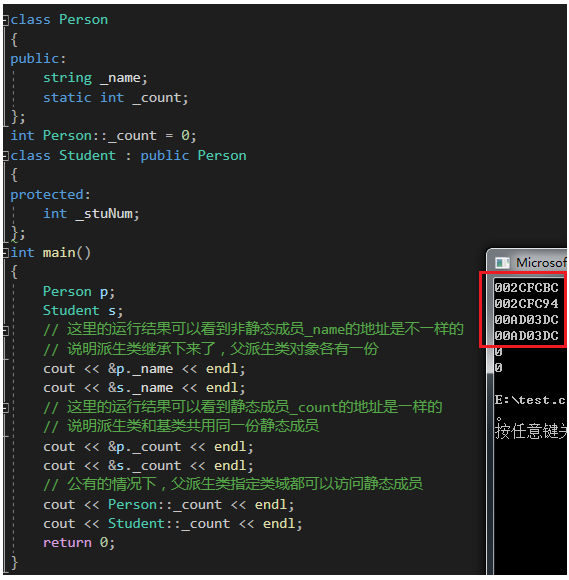Screen dimensions: 569x580
Task: Click the 'static int _count;' declaration line
Action: [116, 98]
